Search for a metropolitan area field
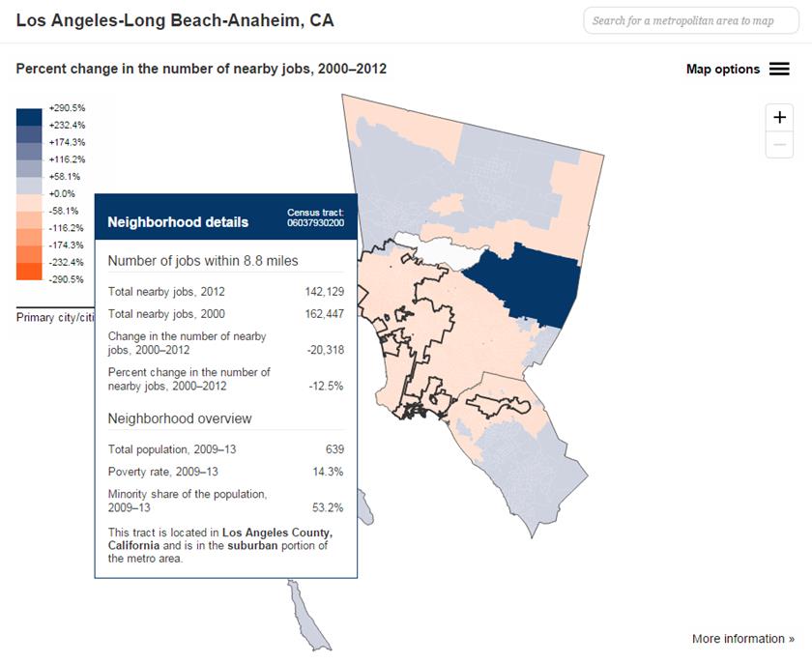This screenshot has height=663, width=812. point(690,20)
